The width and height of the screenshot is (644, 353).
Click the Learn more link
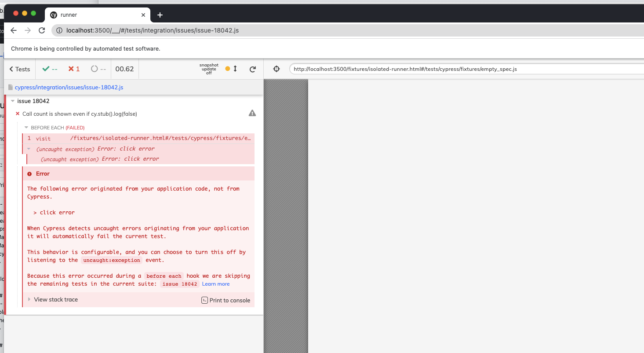point(215,284)
